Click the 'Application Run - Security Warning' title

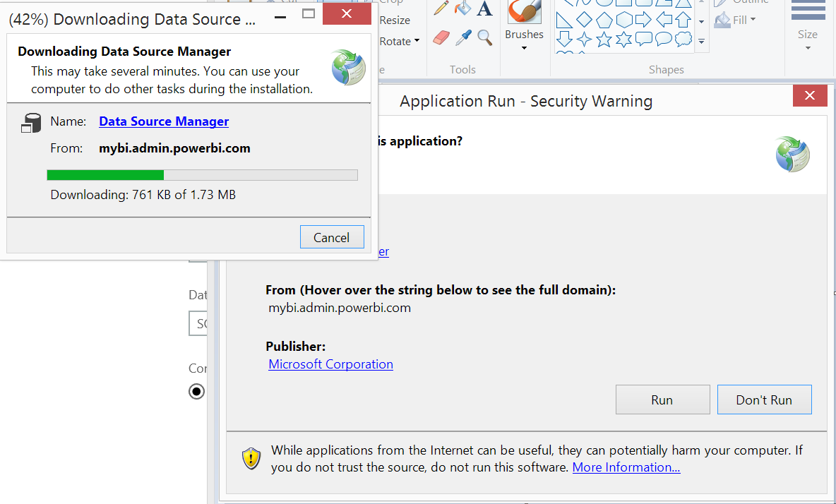click(x=526, y=101)
